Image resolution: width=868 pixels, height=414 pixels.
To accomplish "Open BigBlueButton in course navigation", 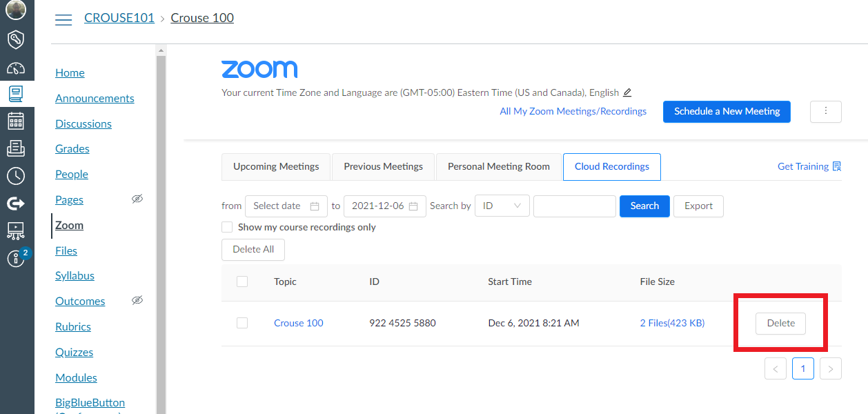I will (90, 402).
